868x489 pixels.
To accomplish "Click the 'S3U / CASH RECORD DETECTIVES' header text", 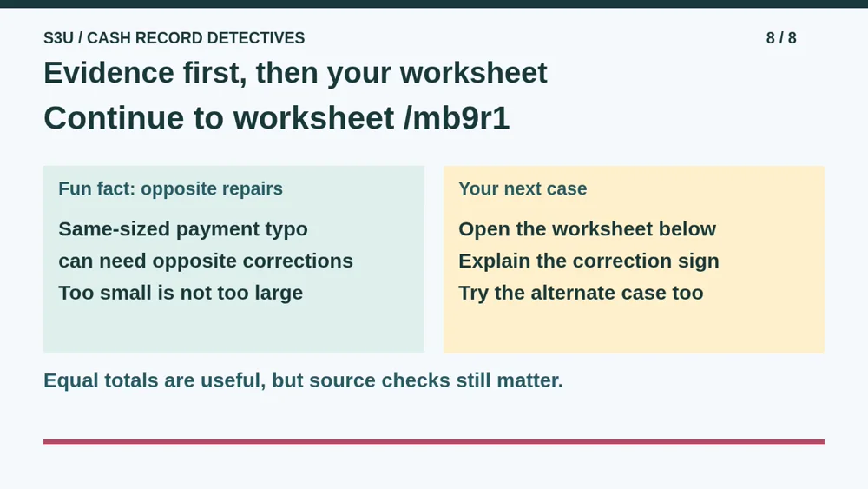I will (174, 38).
